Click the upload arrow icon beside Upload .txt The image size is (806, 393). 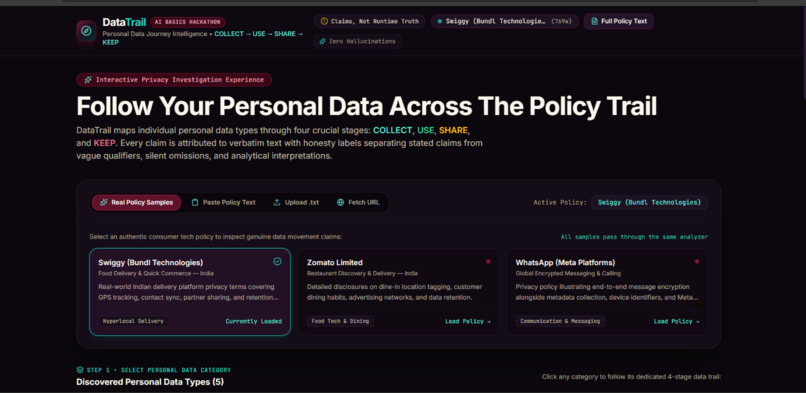(277, 202)
